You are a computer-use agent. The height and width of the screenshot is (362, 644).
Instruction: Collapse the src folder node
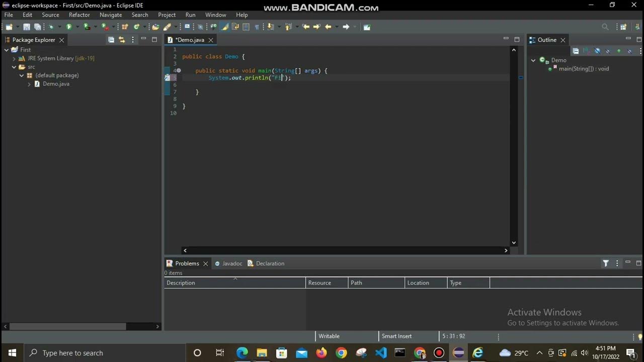[14, 67]
